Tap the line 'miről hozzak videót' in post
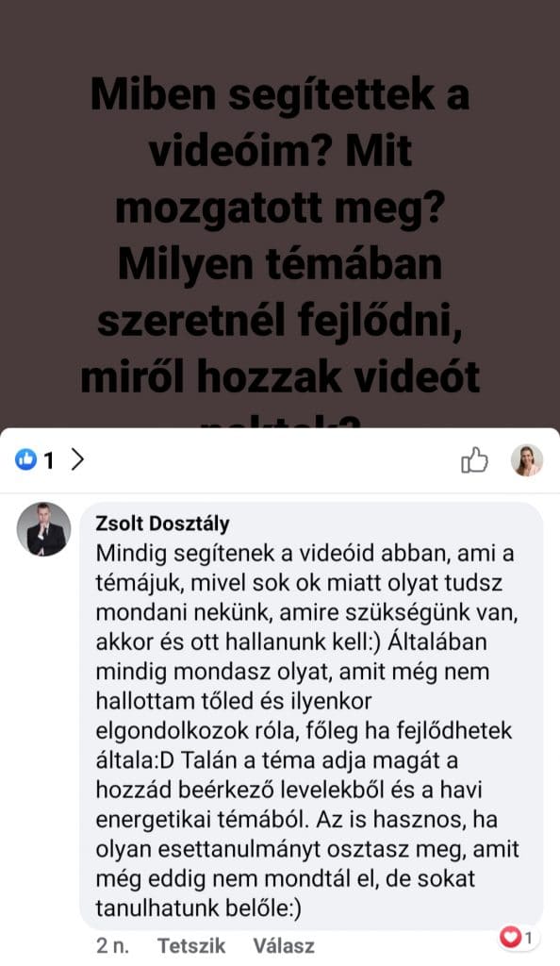Screen dimensions: 560x966 (280, 377)
